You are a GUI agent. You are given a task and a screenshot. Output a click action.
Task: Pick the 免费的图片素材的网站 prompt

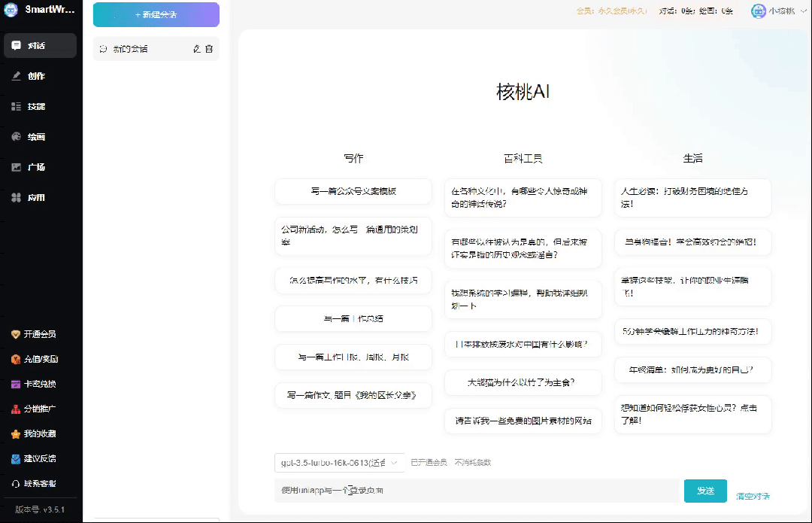click(523, 421)
